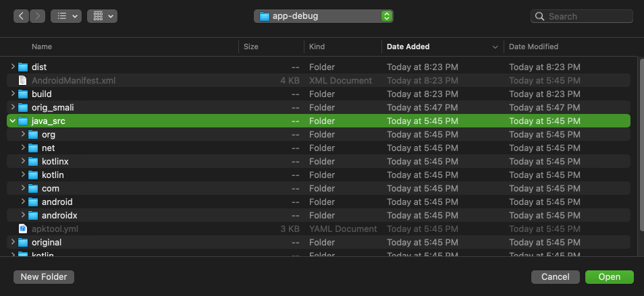
Task: Expand the build folder
Action: click(x=13, y=94)
